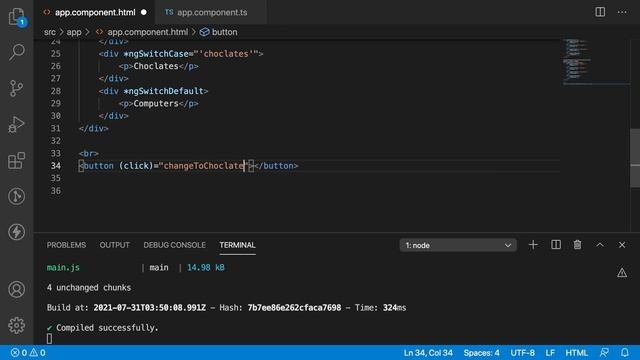Maximize the panel size
640x360 pixels.
(x=600, y=245)
